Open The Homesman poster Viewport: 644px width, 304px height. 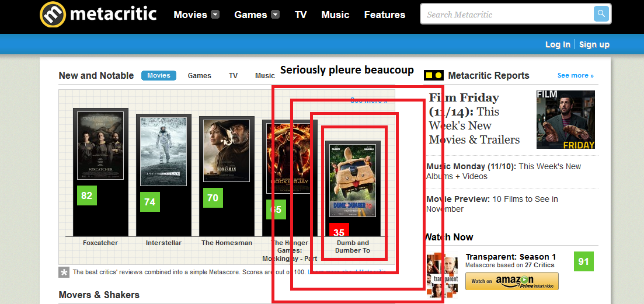227,151
